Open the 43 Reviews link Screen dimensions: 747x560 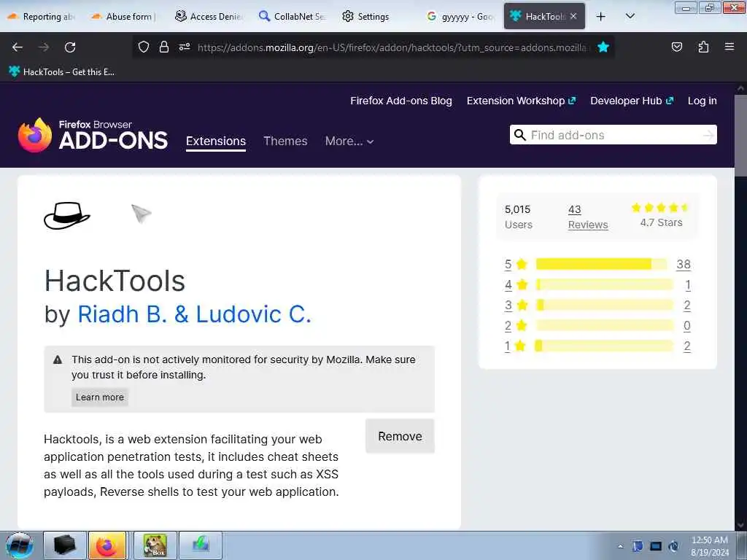pos(588,217)
